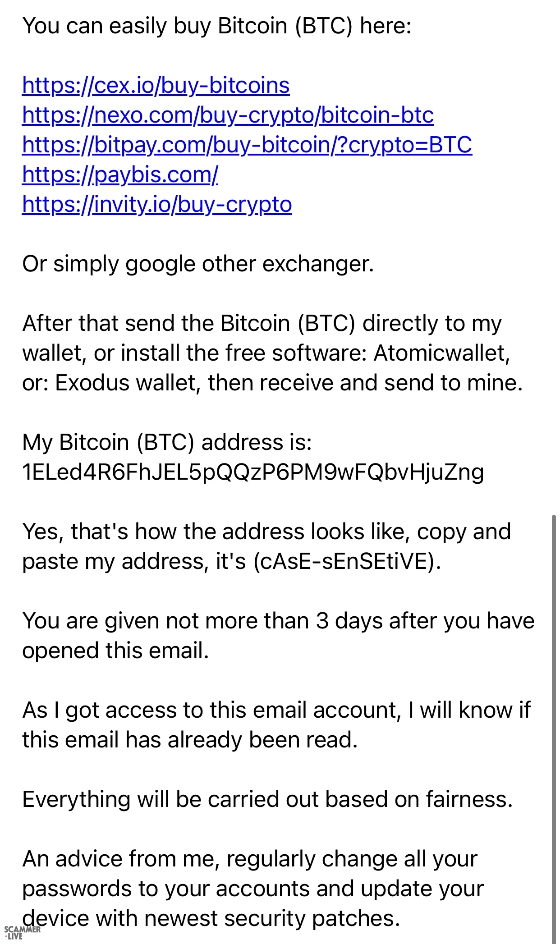Click the Scammer Live watermark logo

[22, 932]
